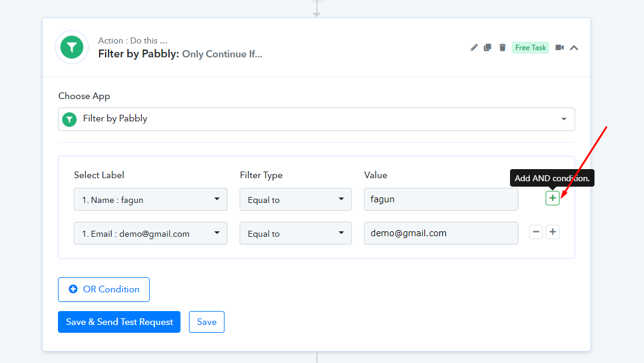Viewport: 644px width, 363px height.
Task: Click the value field containing demo@gmail.com
Action: (x=441, y=233)
